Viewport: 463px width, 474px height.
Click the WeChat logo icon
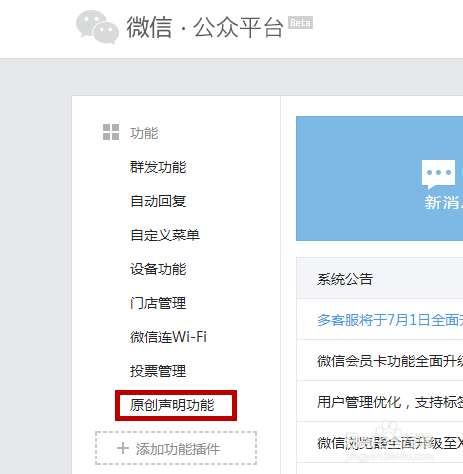(x=97, y=27)
